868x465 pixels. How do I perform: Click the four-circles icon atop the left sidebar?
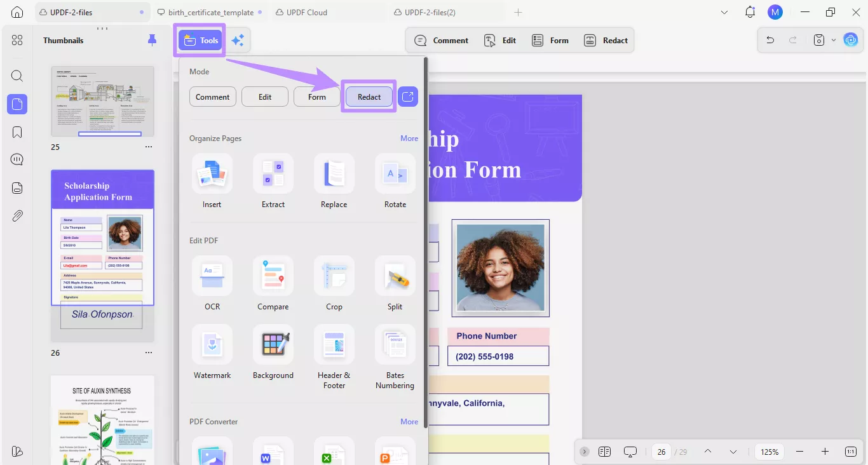[x=17, y=41]
